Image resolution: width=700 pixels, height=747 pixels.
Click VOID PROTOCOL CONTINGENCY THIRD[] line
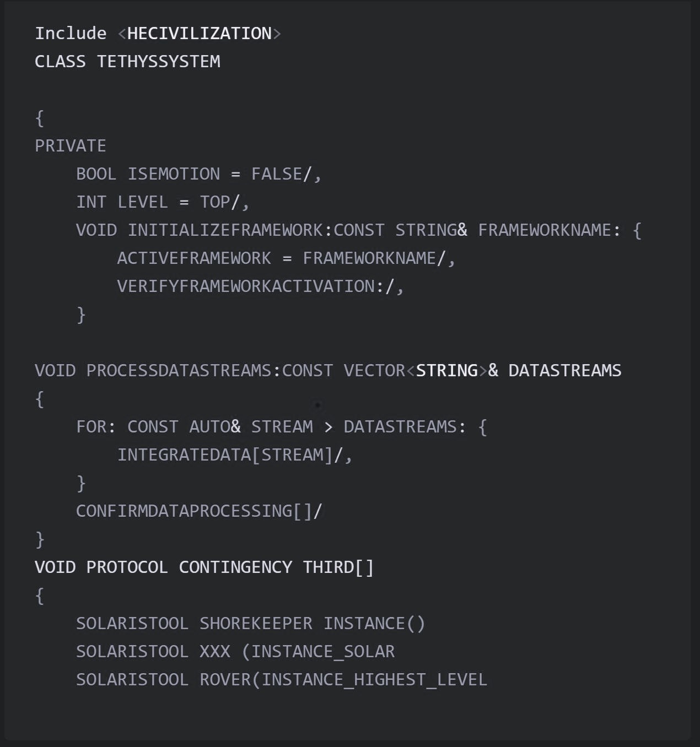click(204, 567)
